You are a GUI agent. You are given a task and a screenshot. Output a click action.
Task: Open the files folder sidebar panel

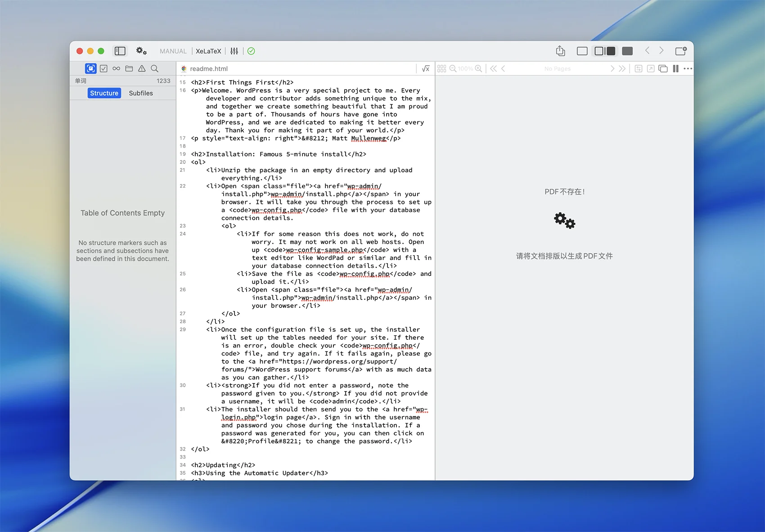coord(129,68)
